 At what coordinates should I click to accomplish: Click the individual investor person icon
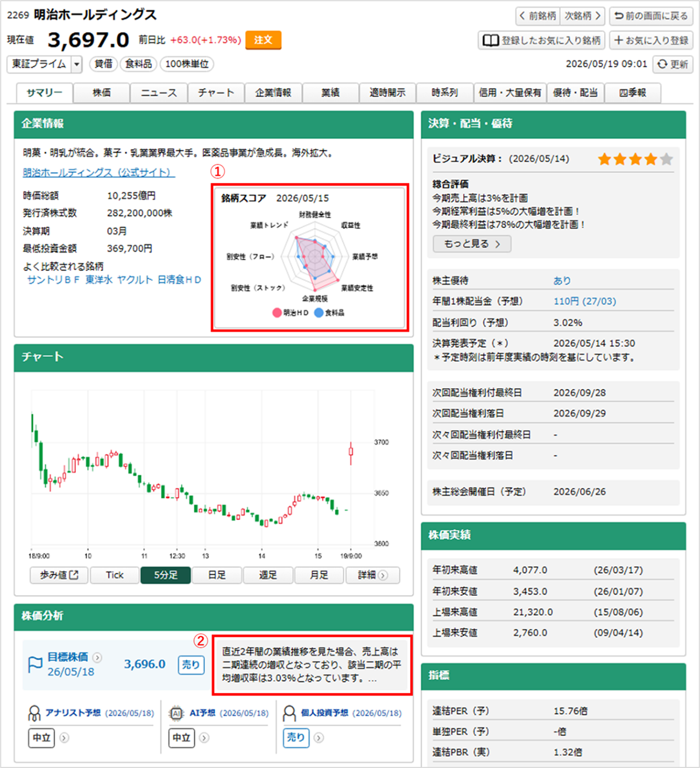289,713
